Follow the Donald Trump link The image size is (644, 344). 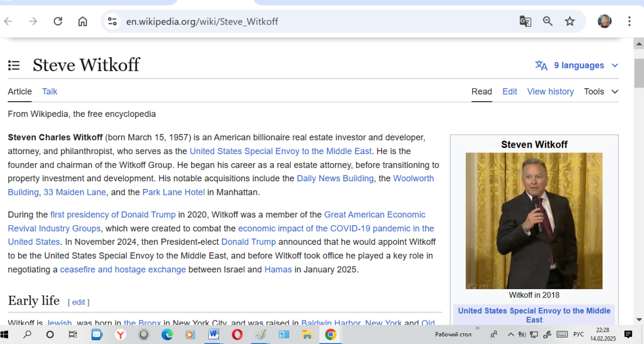(x=249, y=242)
